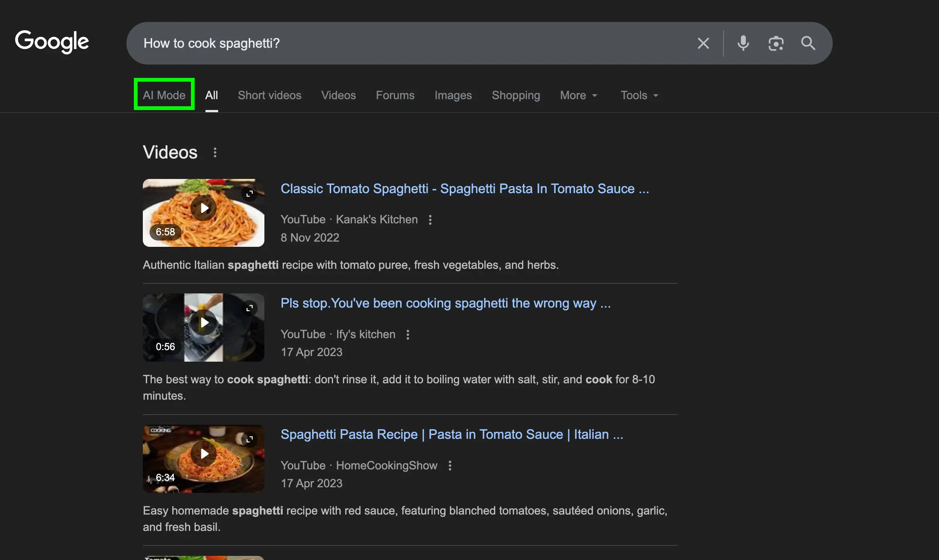The height and width of the screenshot is (560, 939).
Task: Open Google Lens image search
Action: click(x=776, y=43)
